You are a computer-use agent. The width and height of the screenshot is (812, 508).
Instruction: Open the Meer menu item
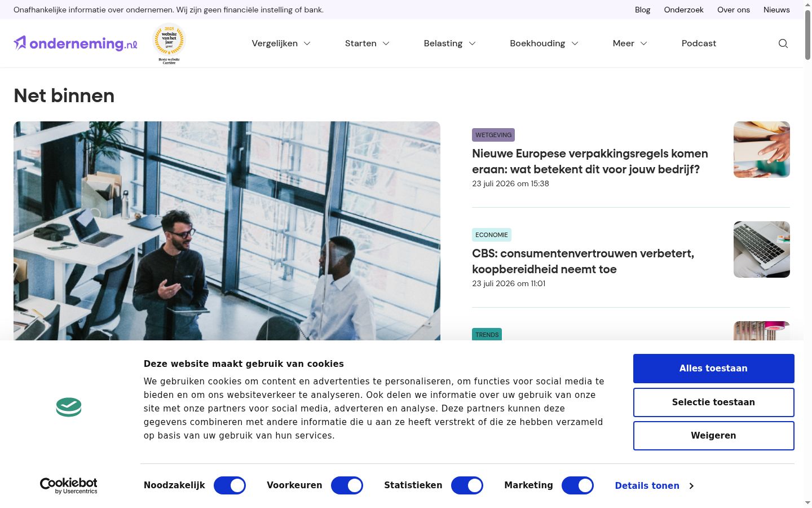pos(624,43)
